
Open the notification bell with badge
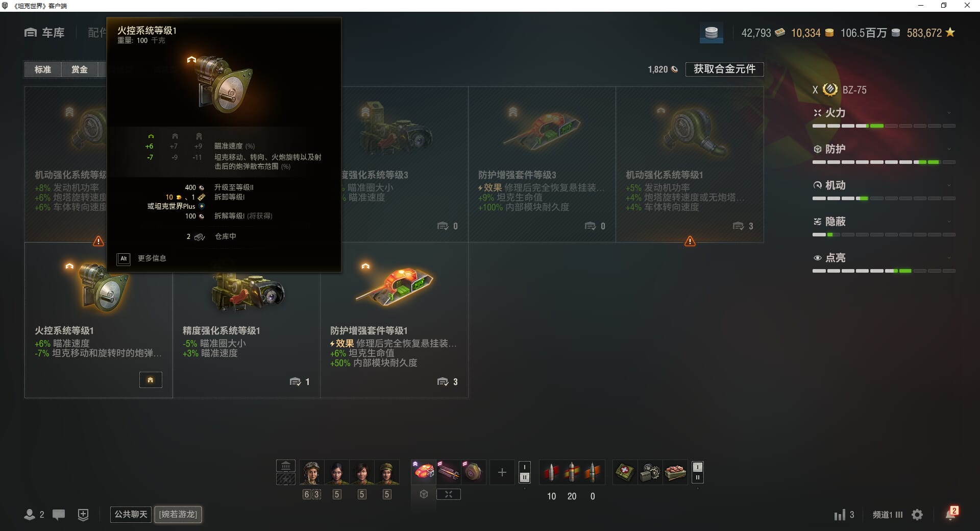951,513
